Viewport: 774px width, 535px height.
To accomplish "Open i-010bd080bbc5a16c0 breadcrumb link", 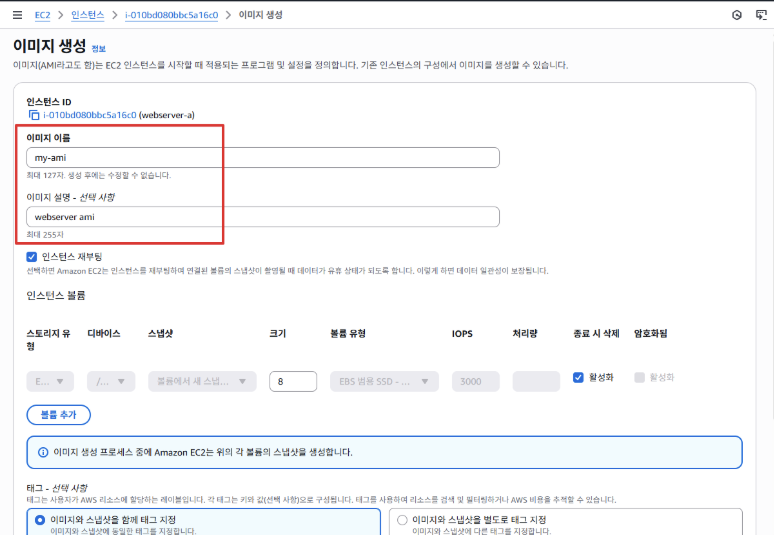I will [x=171, y=15].
